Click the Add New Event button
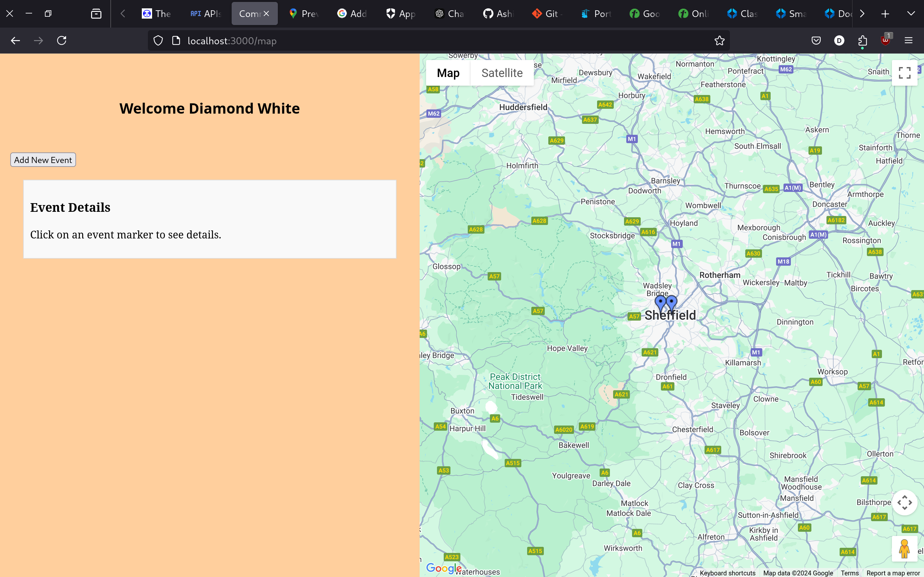Image resolution: width=924 pixels, height=577 pixels. pos(43,160)
